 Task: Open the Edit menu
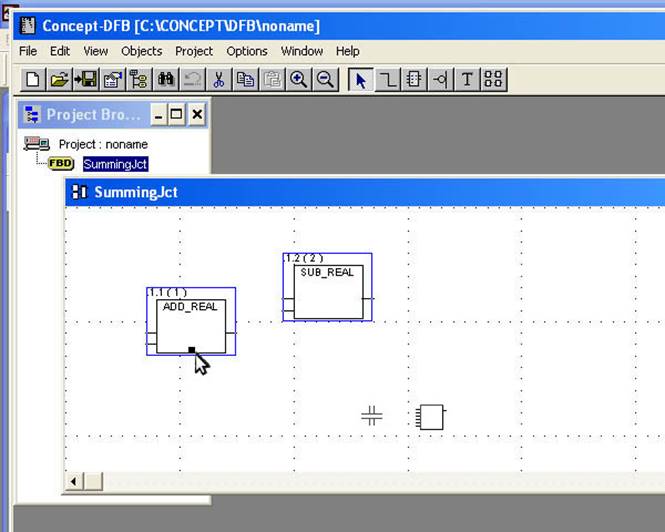60,51
